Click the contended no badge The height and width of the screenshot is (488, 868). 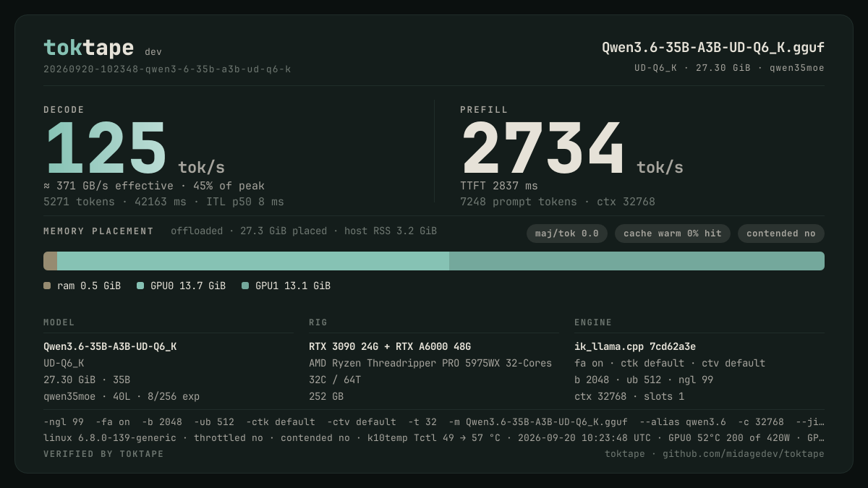coord(781,234)
